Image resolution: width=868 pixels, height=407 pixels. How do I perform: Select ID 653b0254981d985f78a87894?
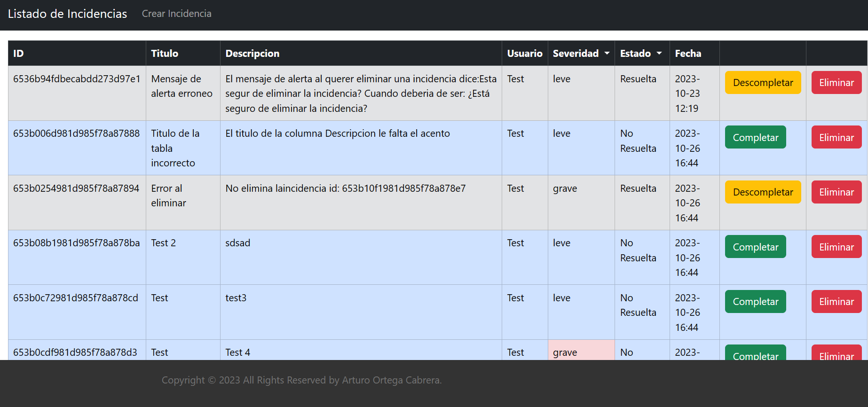tap(76, 188)
